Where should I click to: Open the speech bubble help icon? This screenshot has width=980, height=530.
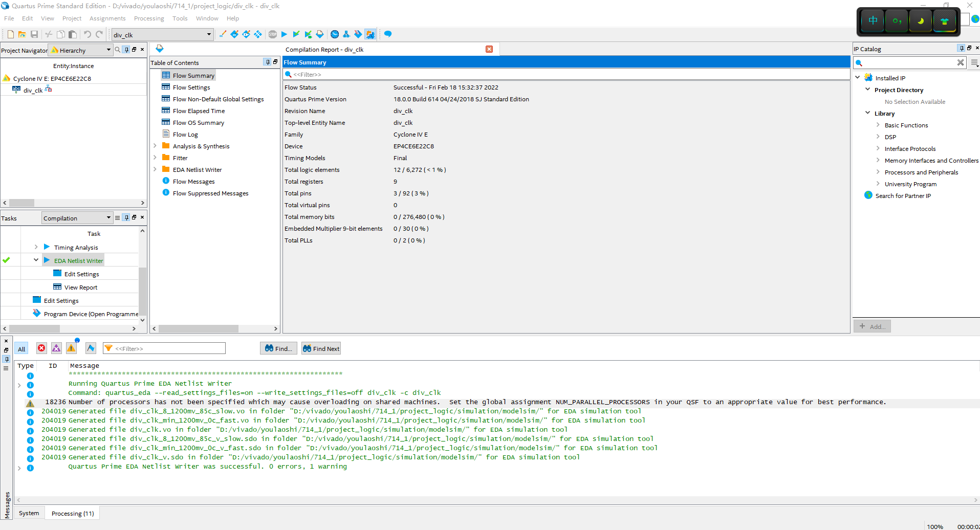pyautogui.click(x=388, y=34)
